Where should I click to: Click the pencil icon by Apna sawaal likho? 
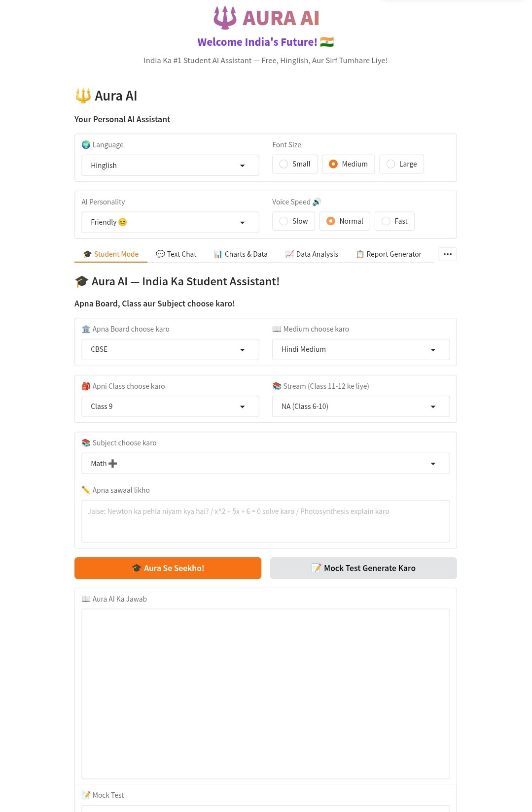[86, 490]
